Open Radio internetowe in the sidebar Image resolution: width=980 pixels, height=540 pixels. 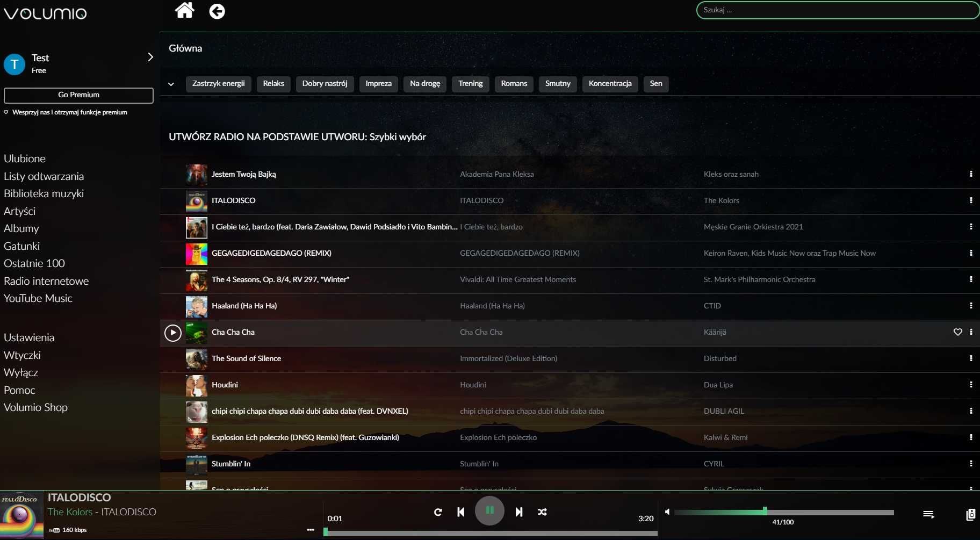point(46,281)
